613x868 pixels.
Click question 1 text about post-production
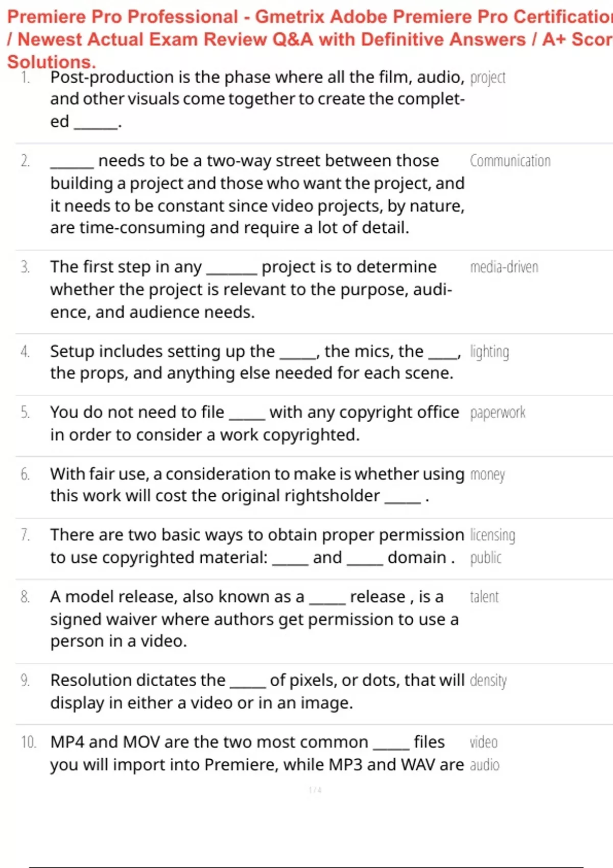point(257,99)
